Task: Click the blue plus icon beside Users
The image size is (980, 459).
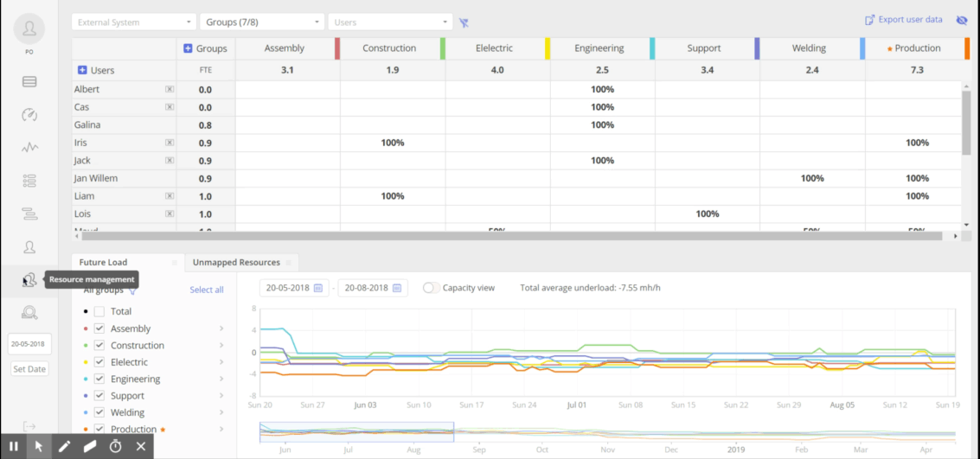Action: [x=83, y=70]
